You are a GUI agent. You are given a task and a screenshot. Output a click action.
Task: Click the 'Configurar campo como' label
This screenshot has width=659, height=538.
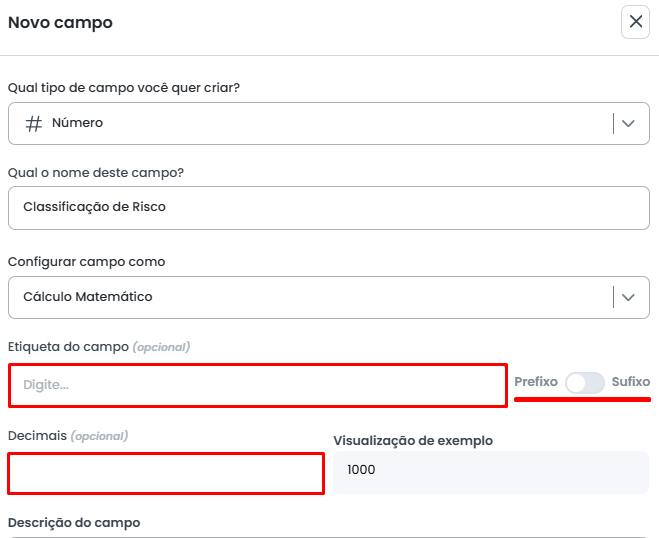point(87,262)
